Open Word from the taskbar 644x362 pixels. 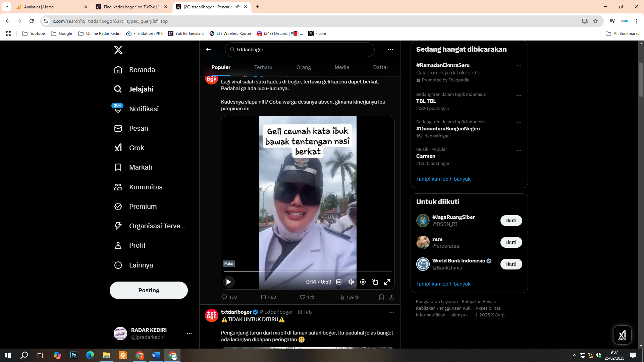(156, 355)
